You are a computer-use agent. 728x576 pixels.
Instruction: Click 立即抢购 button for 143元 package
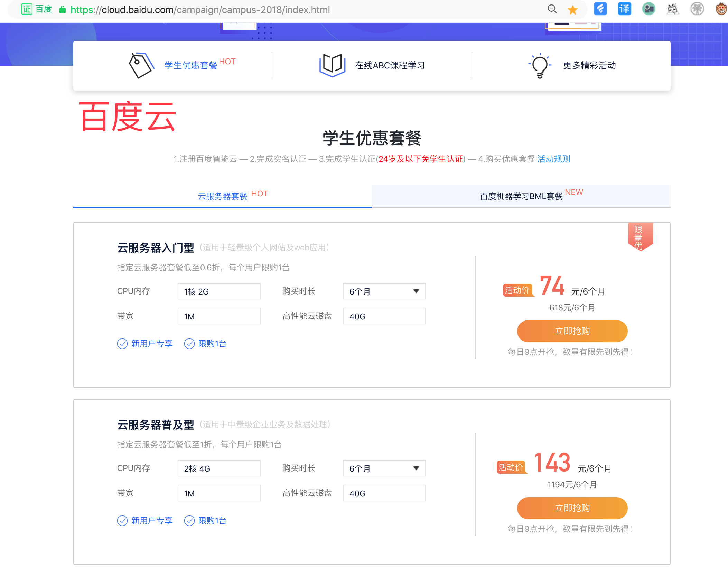[x=572, y=508]
